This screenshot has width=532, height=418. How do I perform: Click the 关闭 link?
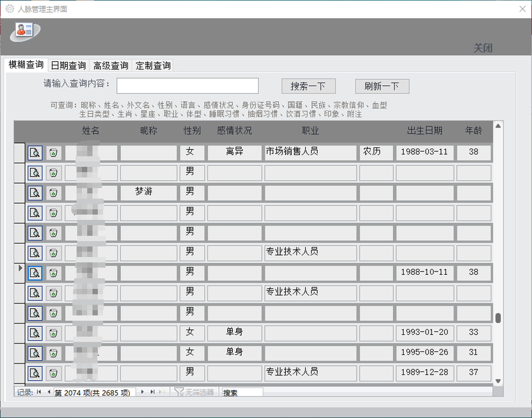pyautogui.click(x=483, y=48)
